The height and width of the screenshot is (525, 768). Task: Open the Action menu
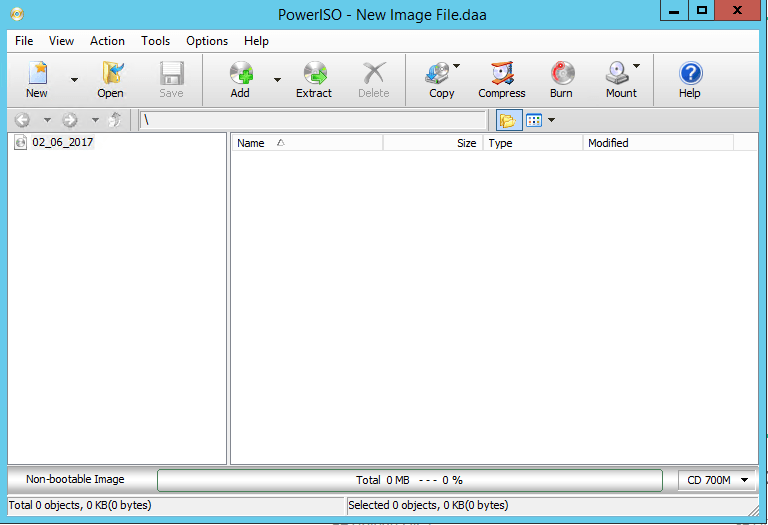107,41
